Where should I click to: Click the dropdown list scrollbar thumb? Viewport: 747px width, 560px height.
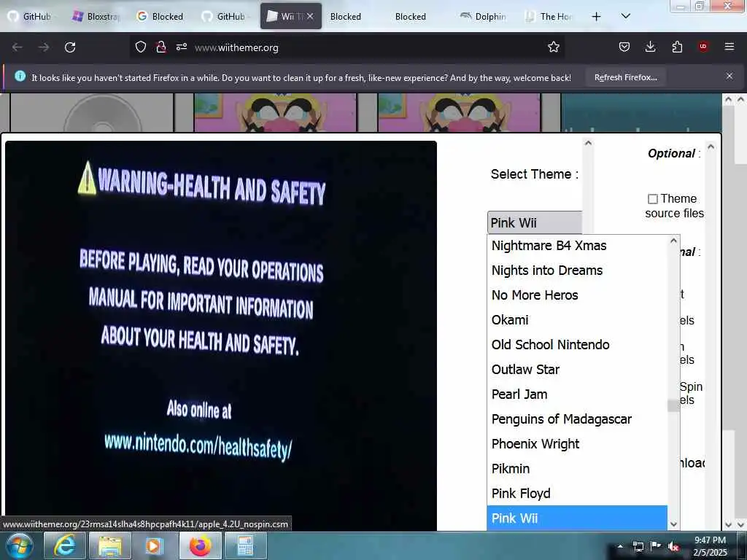pos(673,405)
